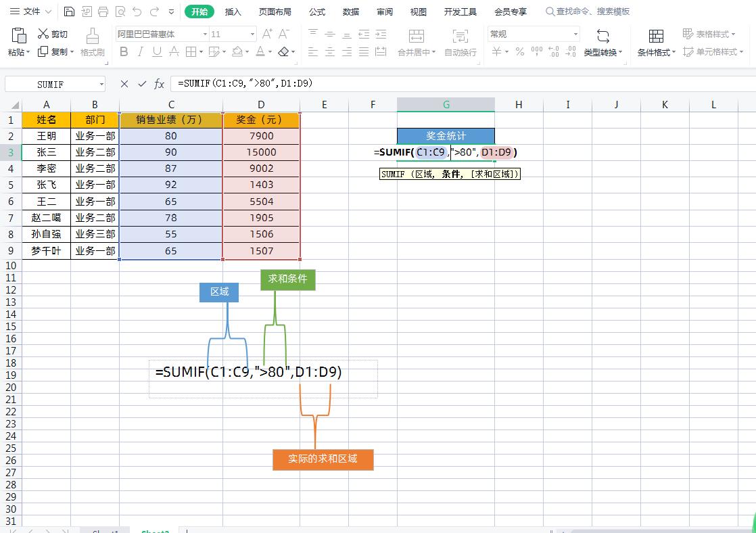Open the currency symbol ¥ dropdown
Image resolution: width=756 pixels, height=533 pixels.
coord(506,52)
